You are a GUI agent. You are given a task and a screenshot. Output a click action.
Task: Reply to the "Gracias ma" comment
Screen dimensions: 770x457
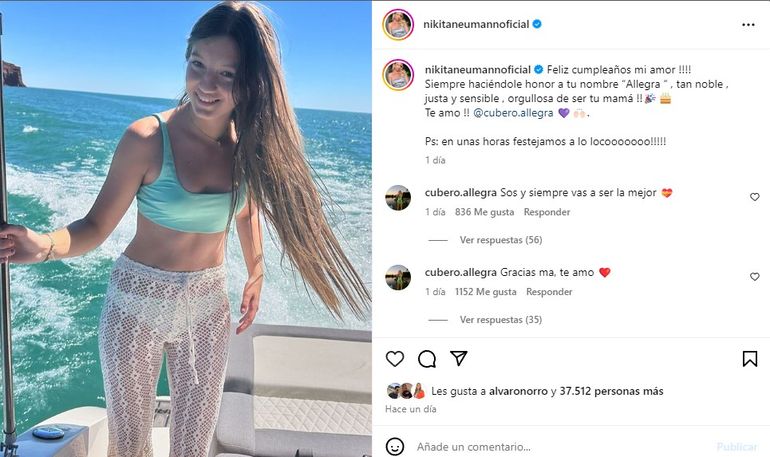(549, 292)
